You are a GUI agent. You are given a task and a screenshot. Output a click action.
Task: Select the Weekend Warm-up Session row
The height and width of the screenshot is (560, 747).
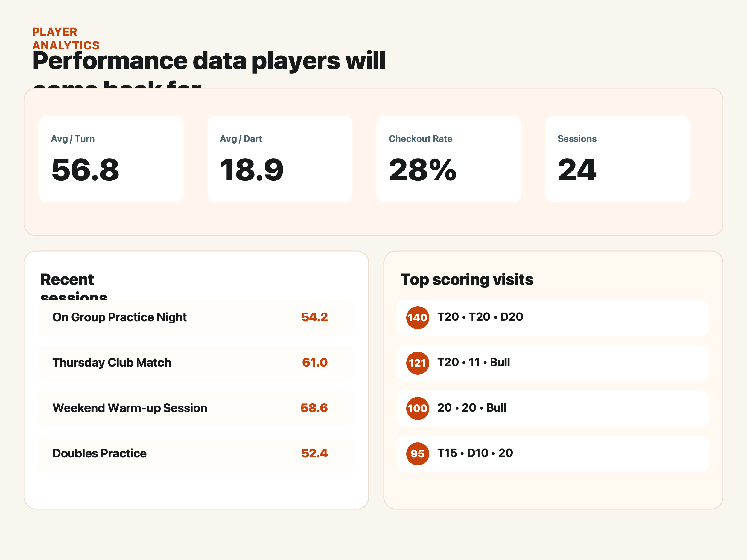(x=196, y=408)
